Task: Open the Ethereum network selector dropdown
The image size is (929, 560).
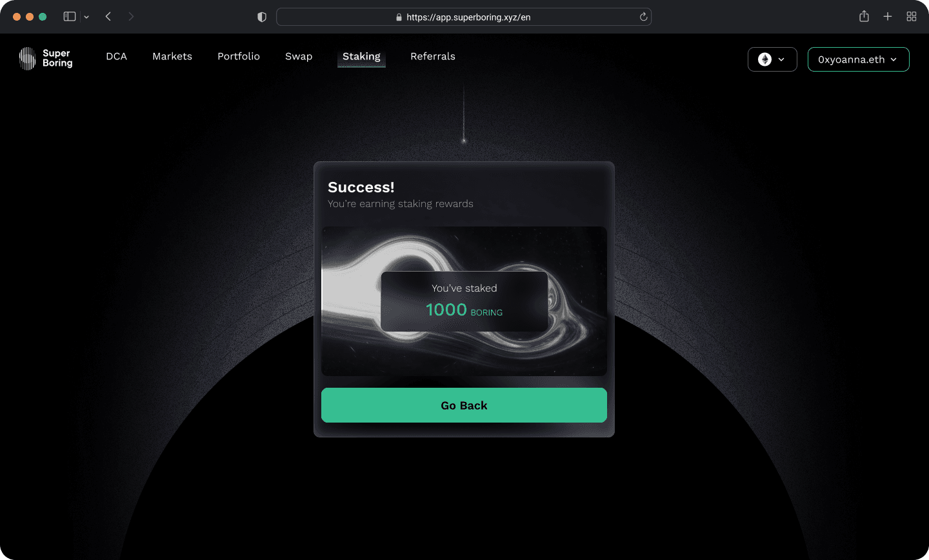Action: pyautogui.click(x=772, y=59)
